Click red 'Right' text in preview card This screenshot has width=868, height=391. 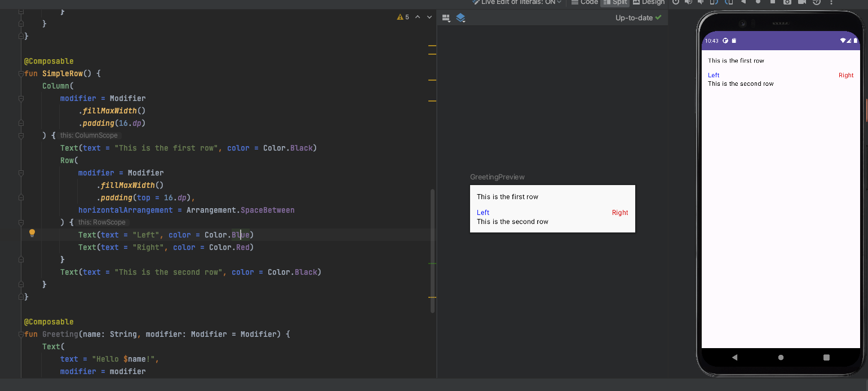(620, 213)
